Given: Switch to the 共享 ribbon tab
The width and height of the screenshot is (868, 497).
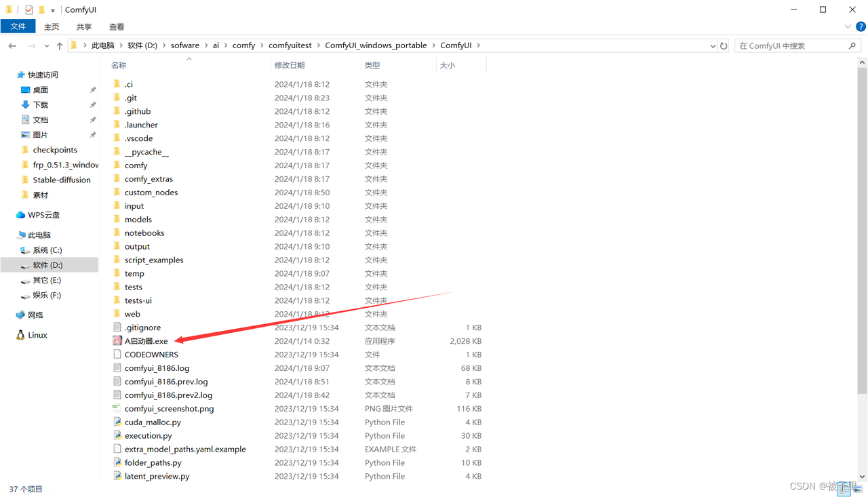Looking at the screenshot, I should coord(84,26).
